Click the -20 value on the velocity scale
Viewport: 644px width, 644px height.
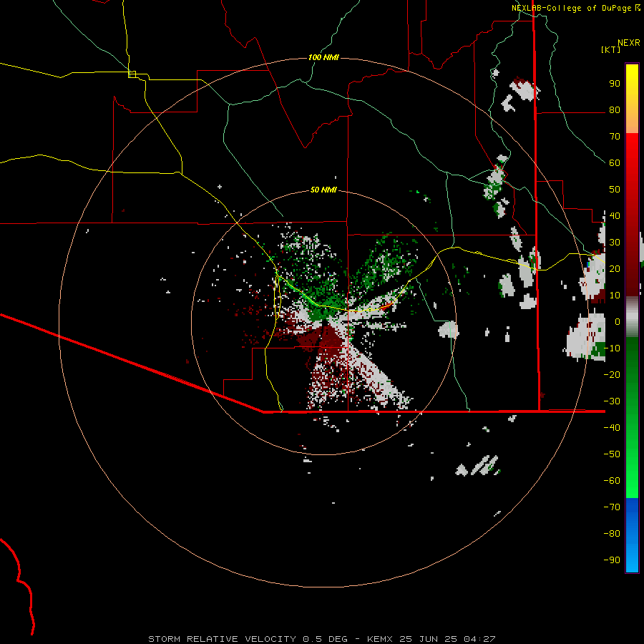(612, 375)
